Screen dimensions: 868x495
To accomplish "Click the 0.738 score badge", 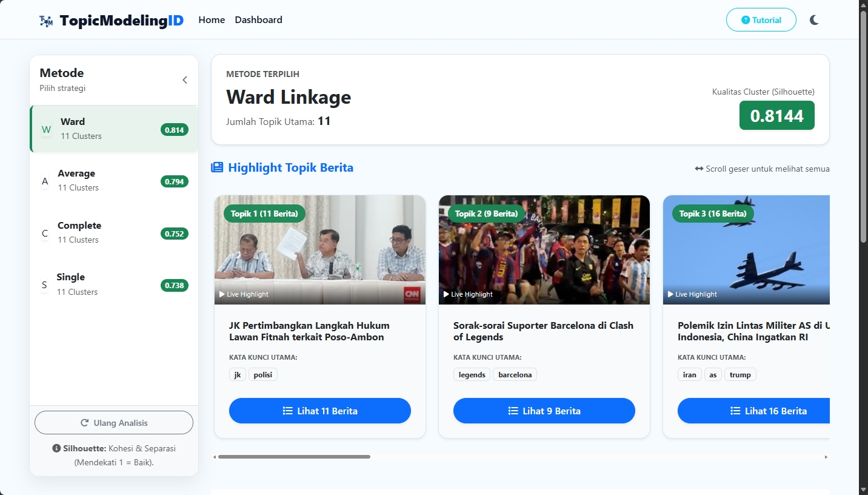I will 175,285.
